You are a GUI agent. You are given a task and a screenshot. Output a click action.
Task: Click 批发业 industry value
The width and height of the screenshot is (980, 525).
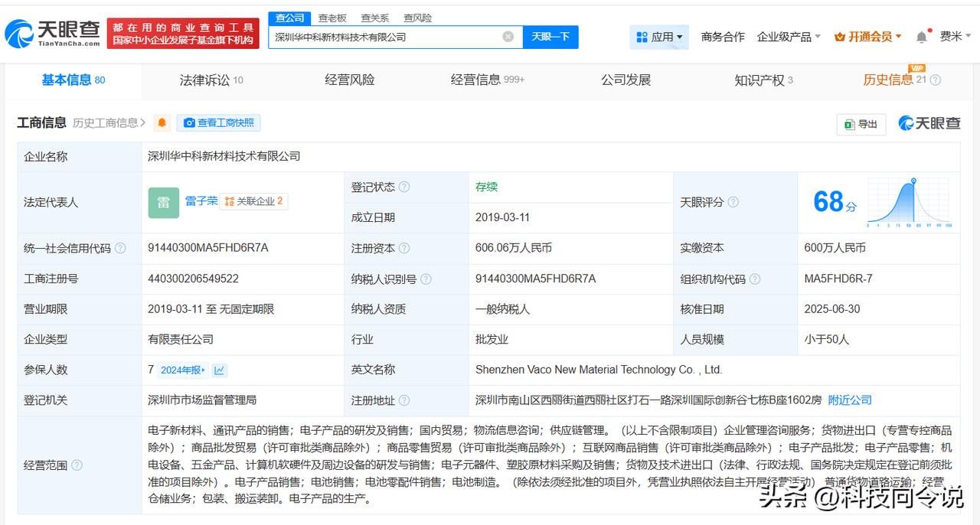492,339
